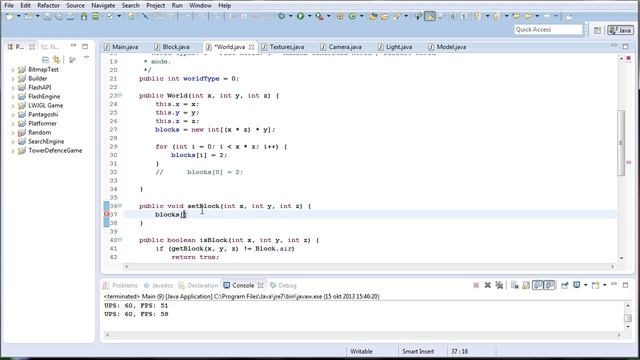Select the Pantagoshi project
The image size is (640, 360).
pos(43,115)
